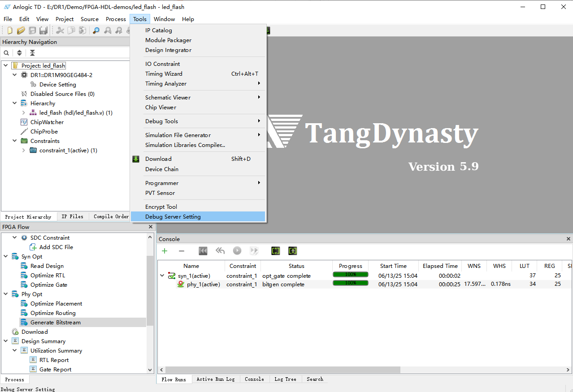Click the collapse-all hourglass icon in Hierarchy Navigation
573x392 pixels.
pos(32,53)
